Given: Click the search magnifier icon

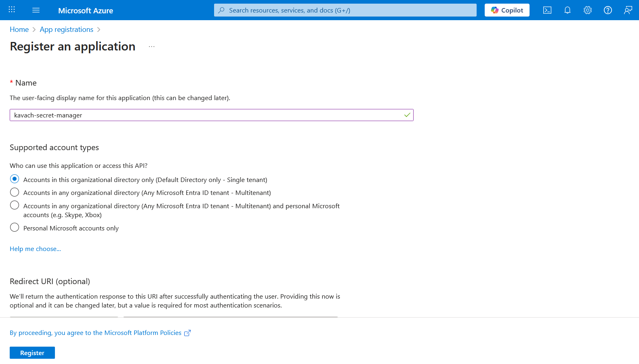Looking at the screenshot, I should click(221, 10).
